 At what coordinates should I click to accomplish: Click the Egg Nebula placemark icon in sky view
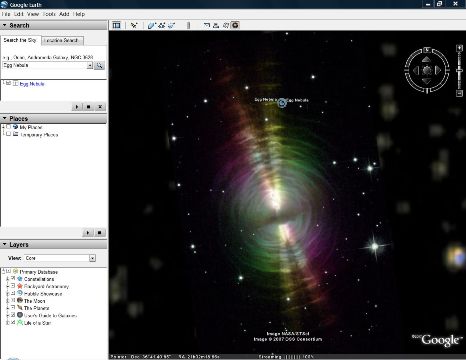click(282, 103)
